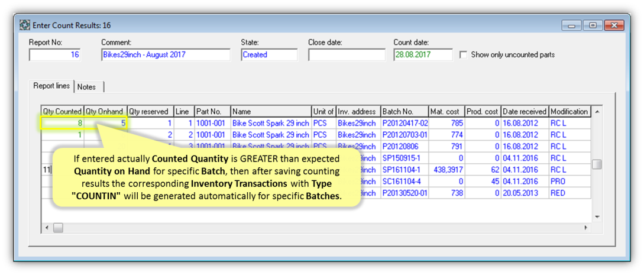Click the Count date field 28.08.2017
Screen dimensions: 644x275
coord(423,54)
